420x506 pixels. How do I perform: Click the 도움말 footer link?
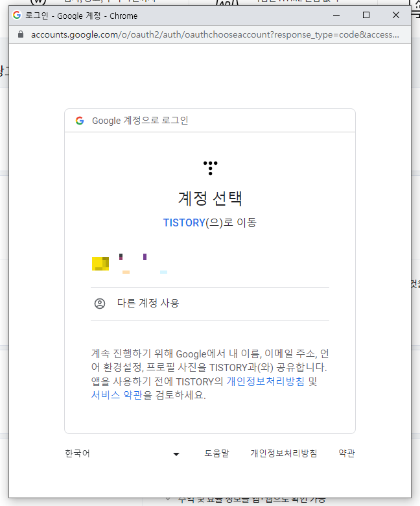216,453
